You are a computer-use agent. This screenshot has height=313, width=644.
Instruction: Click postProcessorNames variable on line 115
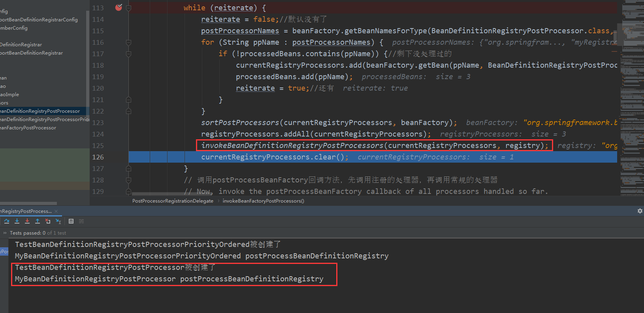(240, 31)
